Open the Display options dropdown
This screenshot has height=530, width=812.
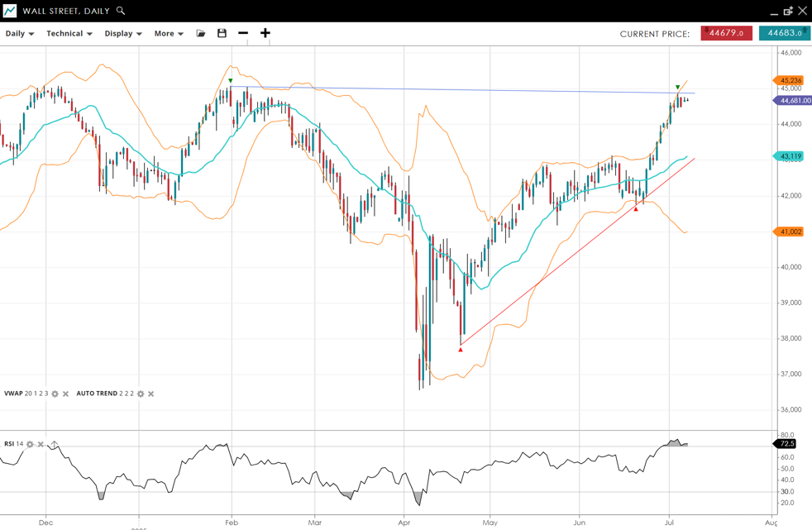pos(123,34)
